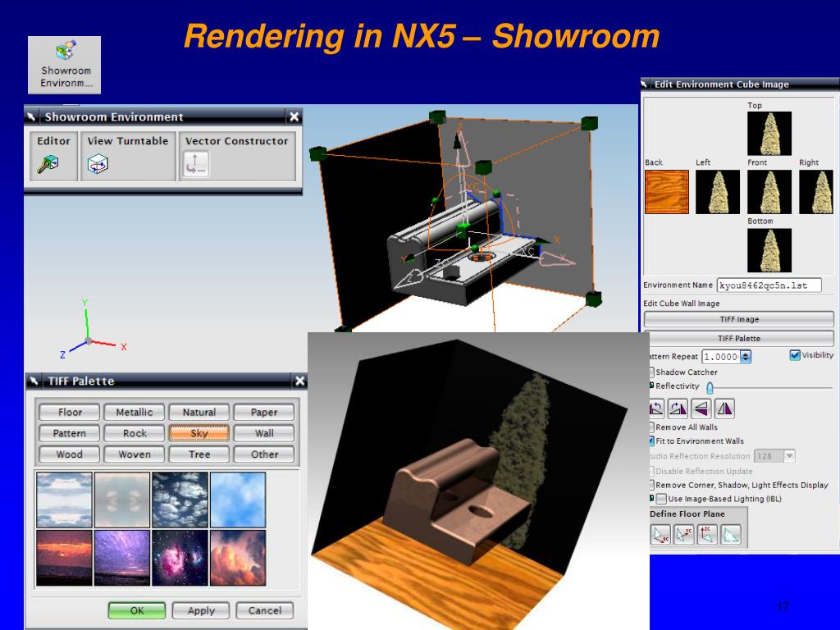Pin the Showroom Environment dialog title icon
This screenshot has width=840, height=630.
[x=32, y=116]
